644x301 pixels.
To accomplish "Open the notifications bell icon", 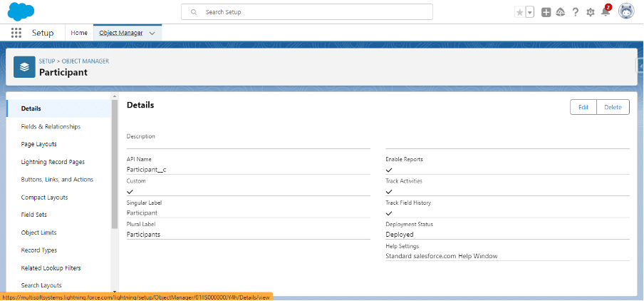I will (x=606, y=11).
